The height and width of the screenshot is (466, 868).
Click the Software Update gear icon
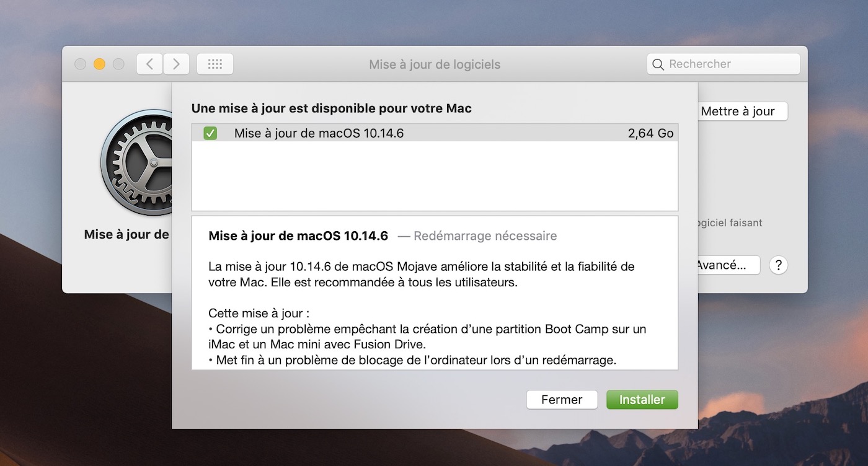coord(136,163)
